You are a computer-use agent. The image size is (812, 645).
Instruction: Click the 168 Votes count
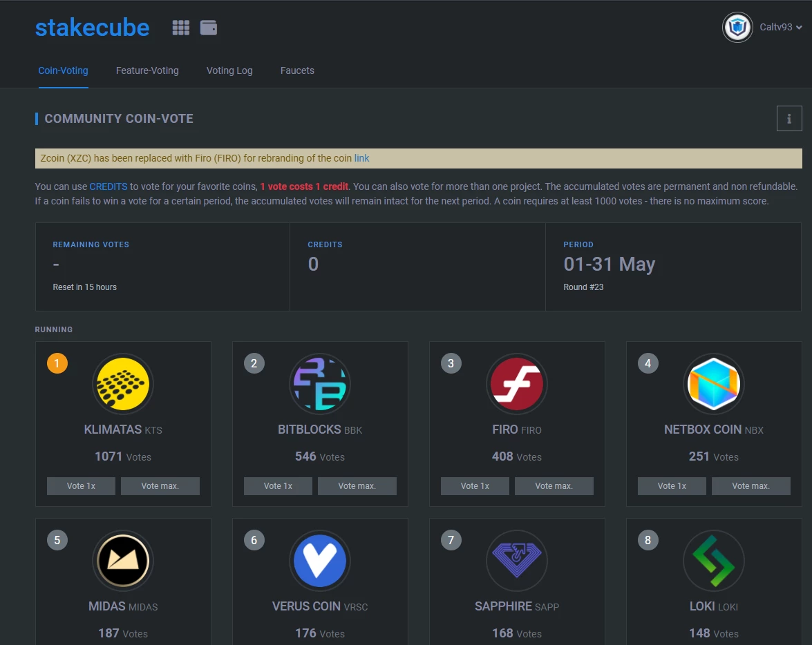(x=517, y=633)
